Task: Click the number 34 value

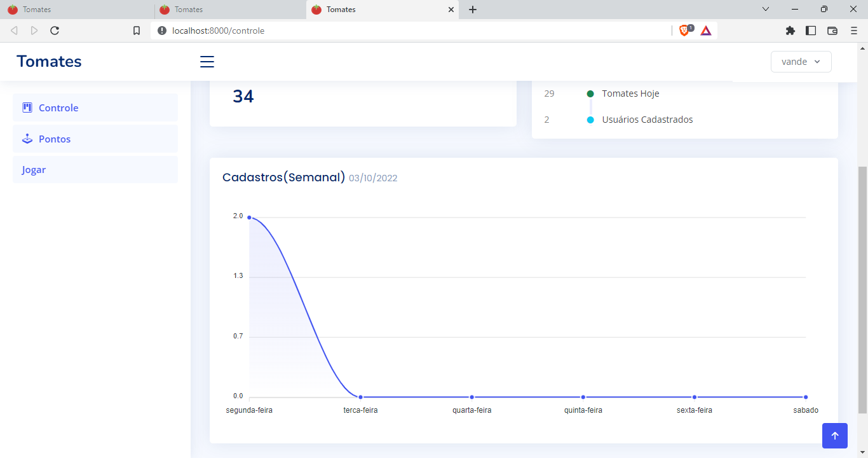Action: click(x=243, y=96)
